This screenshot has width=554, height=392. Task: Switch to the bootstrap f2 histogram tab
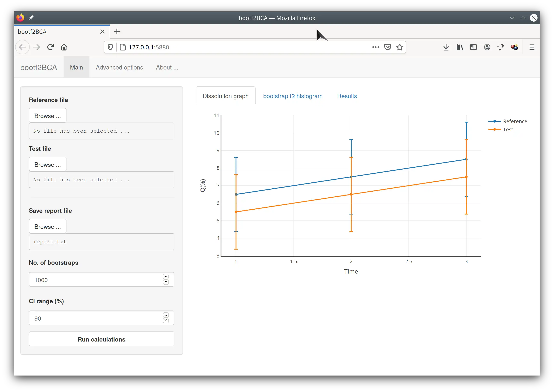click(x=293, y=96)
